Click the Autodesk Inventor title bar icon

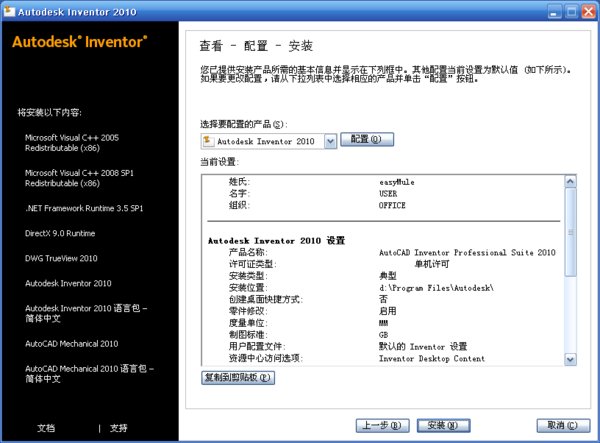click(x=9, y=11)
